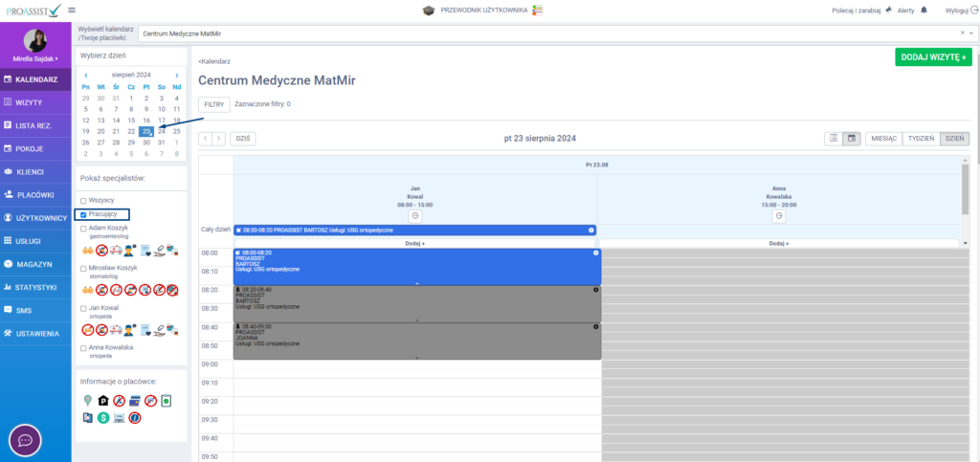Click the Filtry button

pyautogui.click(x=213, y=103)
